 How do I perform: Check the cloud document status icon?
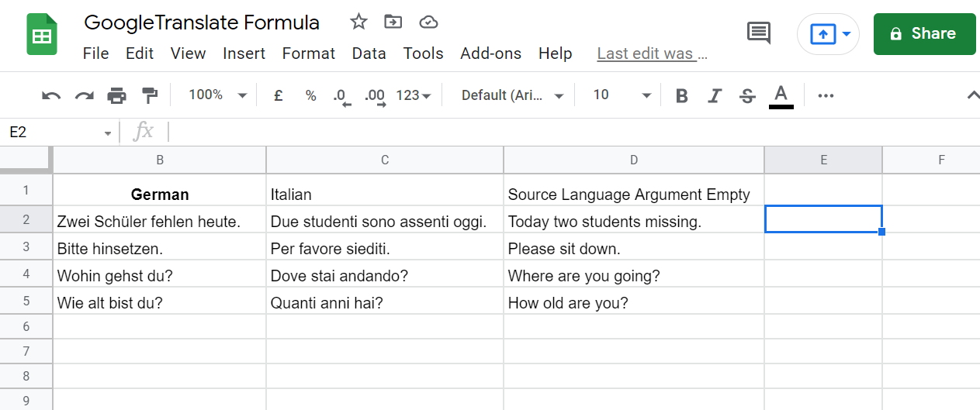coord(428,22)
